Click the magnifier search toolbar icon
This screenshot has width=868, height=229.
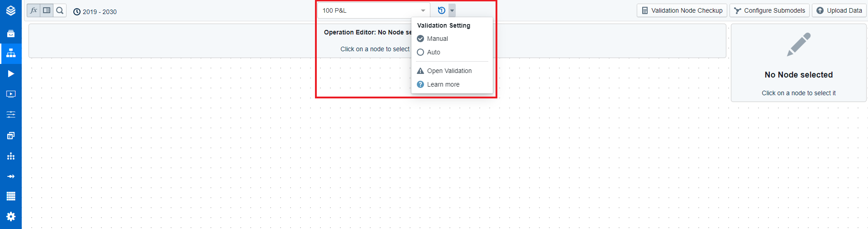[60, 10]
